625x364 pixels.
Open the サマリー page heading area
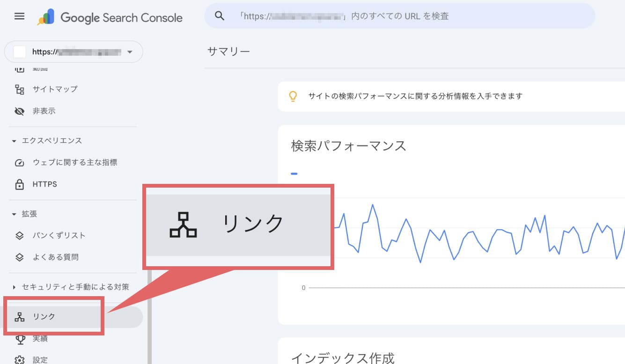228,51
